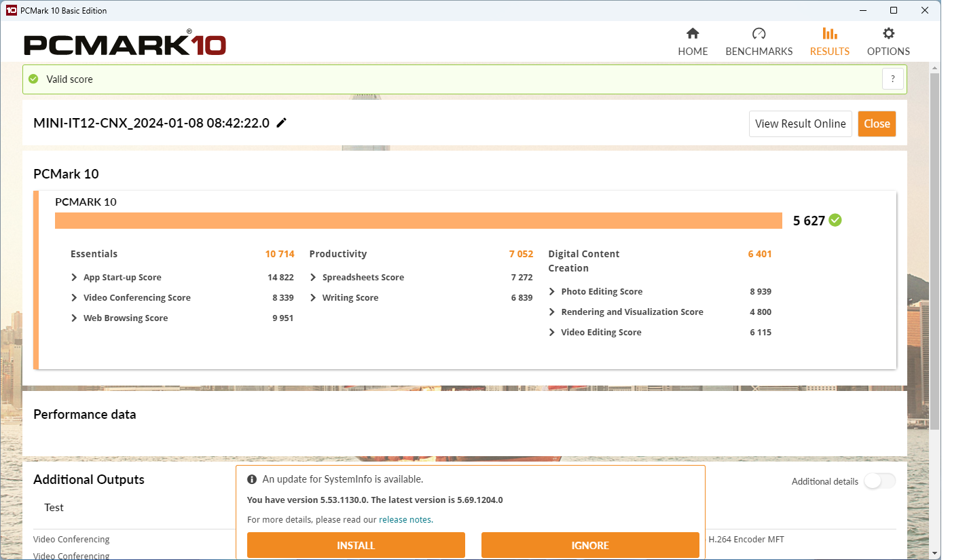This screenshot has height=560, width=967.
Task: Click the Video Conferencing value 8 339
Action: pyautogui.click(x=283, y=298)
